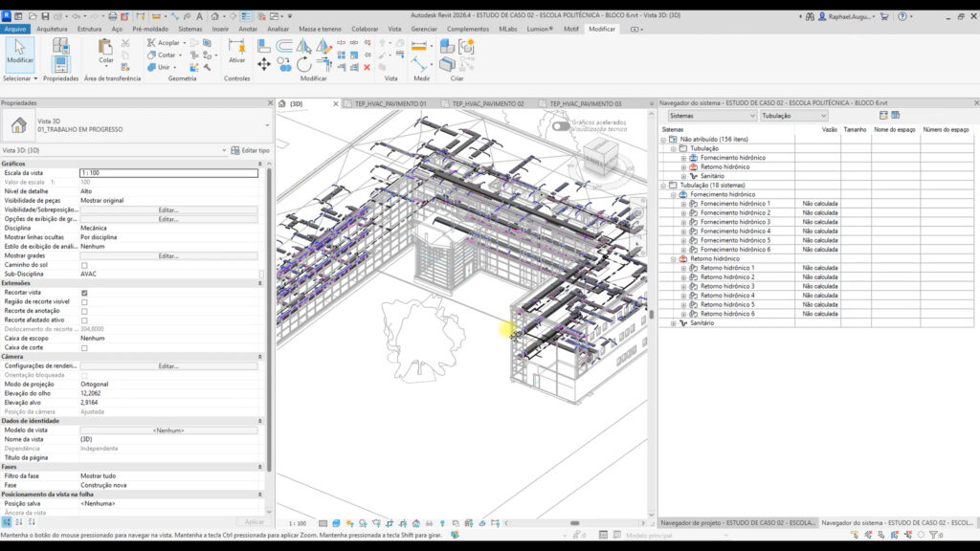Toggle the Gráficos acelerados switch
The height and width of the screenshot is (551, 980).
(561, 125)
